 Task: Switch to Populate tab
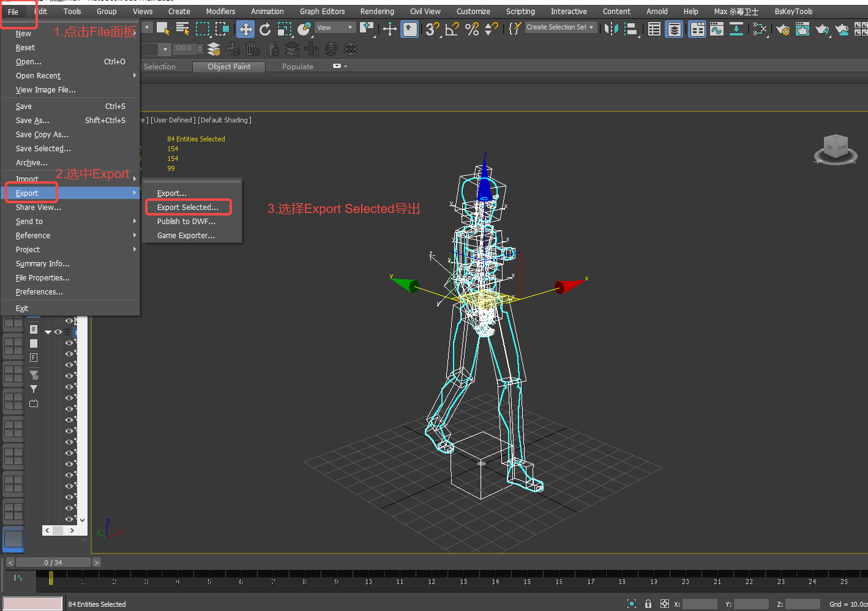click(x=297, y=66)
